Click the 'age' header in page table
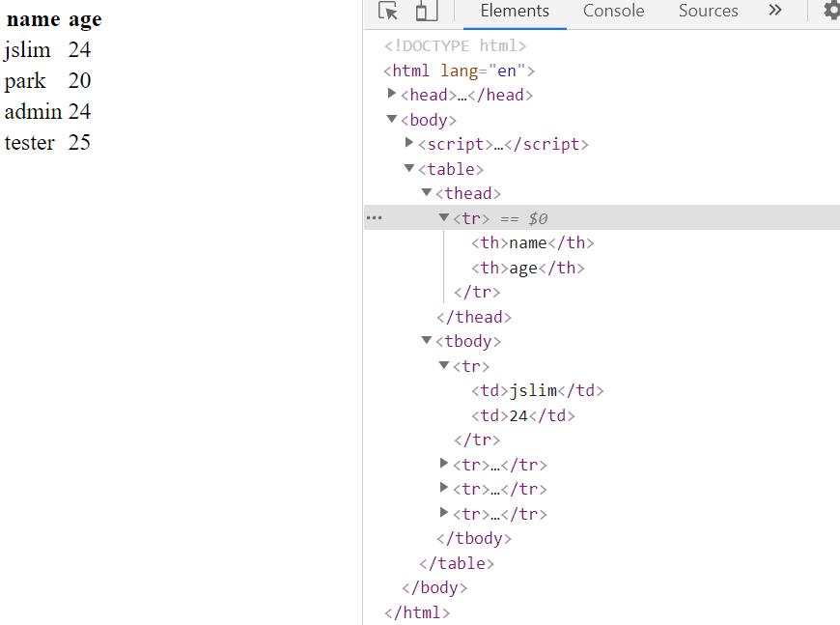Image resolution: width=840 pixels, height=625 pixels. click(x=85, y=20)
